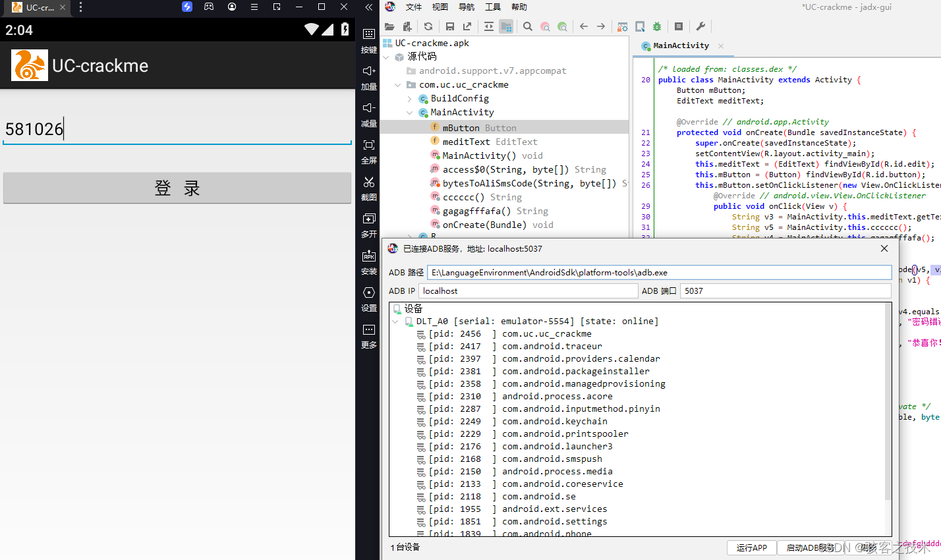Click the 运行APP button
The height and width of the screenshot is (560, 941).
tap(752, 548)
